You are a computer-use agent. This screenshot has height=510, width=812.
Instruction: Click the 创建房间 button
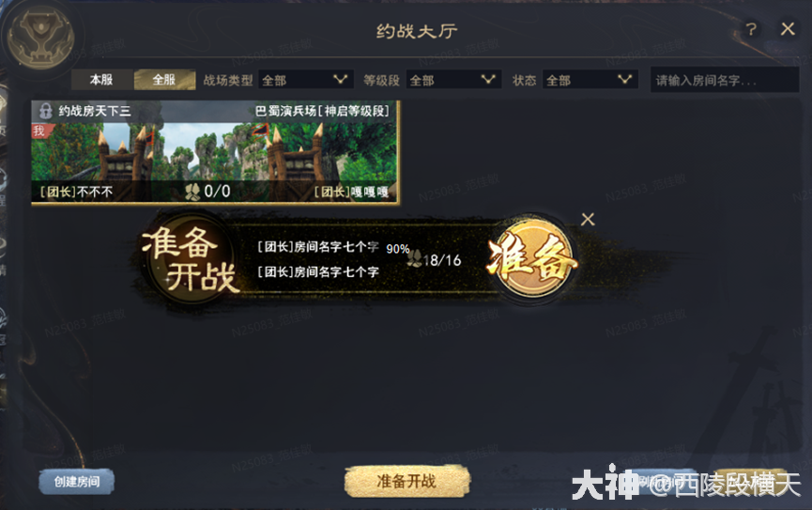(x=77, y=482)
